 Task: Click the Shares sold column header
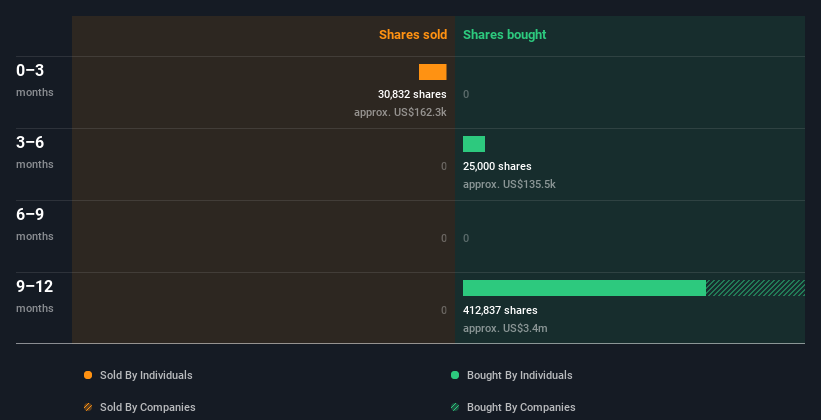click(413, 35)
